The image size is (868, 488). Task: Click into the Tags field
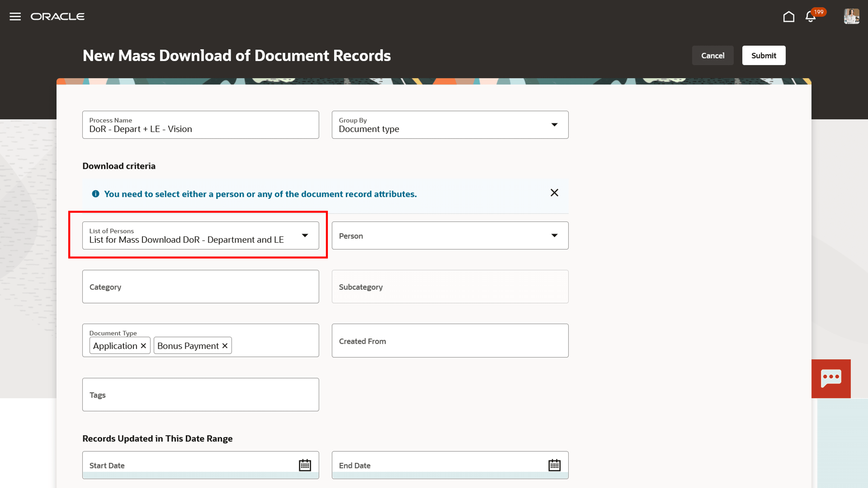tap(200, 395)
